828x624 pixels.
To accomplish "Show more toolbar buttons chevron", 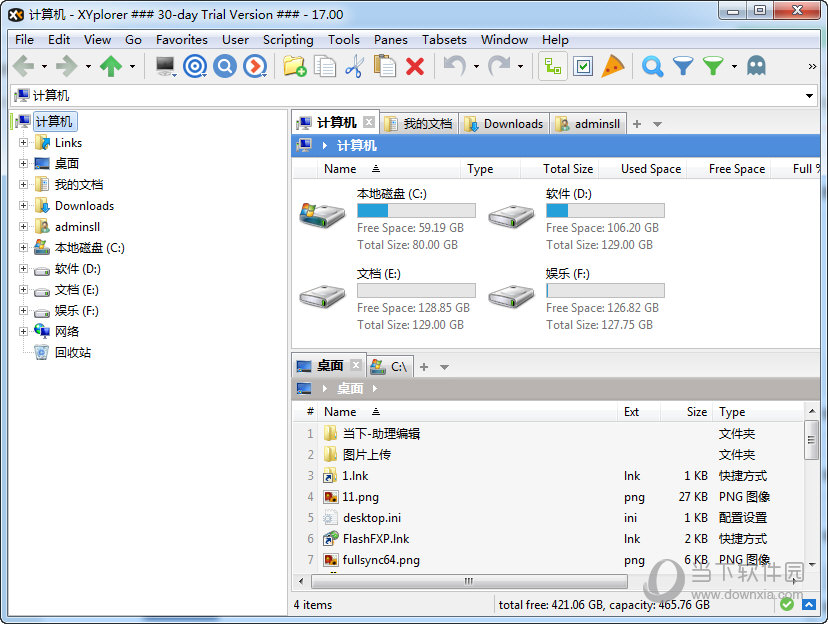I will click(x=812, y=66).
